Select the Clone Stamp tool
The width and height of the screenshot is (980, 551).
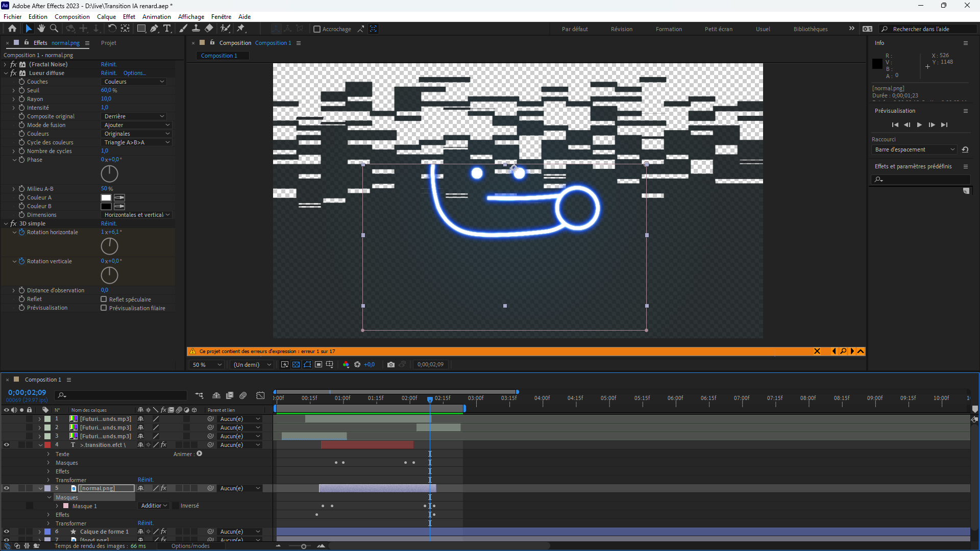pyautogui.click(x=196, y=29)
